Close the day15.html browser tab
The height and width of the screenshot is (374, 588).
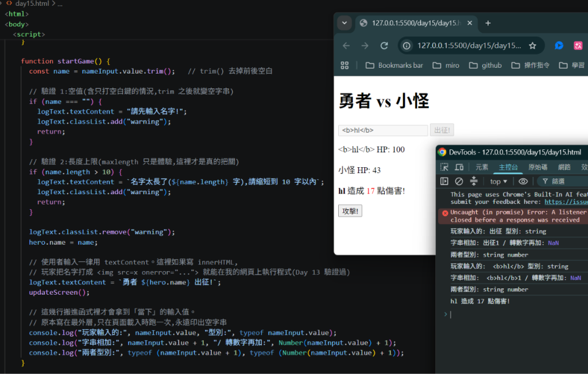point(470,23)
